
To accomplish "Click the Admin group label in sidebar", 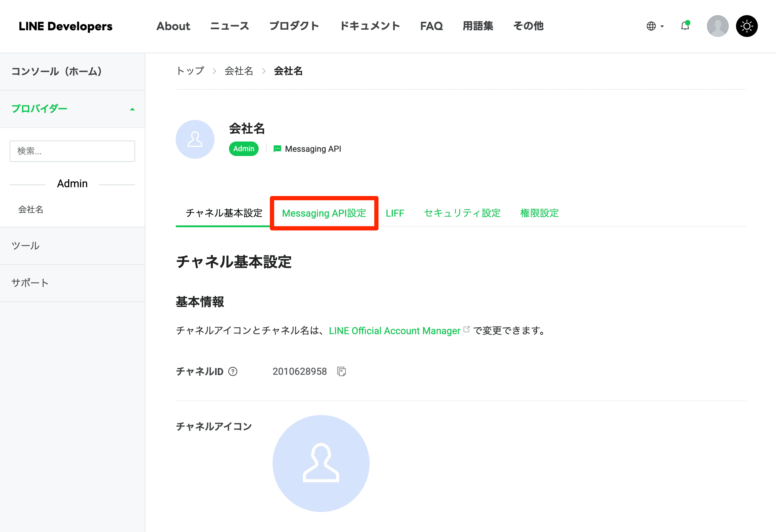I will [72, 184].
